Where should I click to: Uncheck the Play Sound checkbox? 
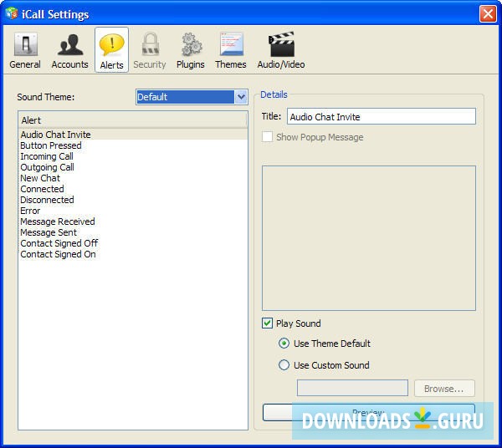[x=268, y=323]
